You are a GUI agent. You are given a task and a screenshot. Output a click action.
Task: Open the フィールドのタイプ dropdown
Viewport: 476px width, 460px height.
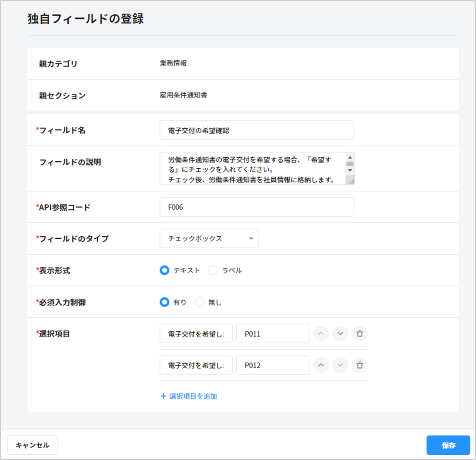tap(209, 238)
